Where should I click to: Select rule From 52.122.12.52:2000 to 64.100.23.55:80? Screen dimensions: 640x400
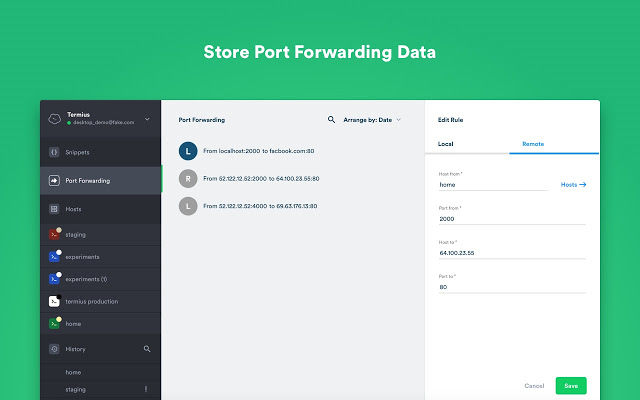[261, 178]
